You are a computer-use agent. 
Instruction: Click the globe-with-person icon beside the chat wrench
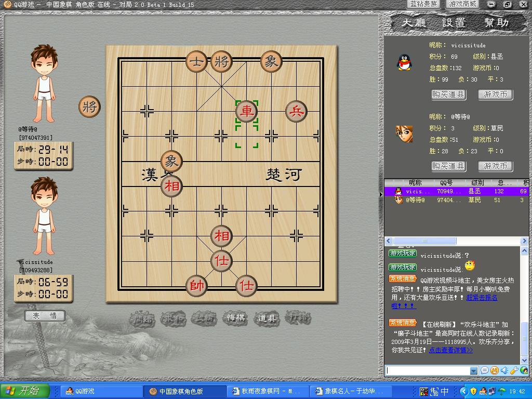[524, 370]
